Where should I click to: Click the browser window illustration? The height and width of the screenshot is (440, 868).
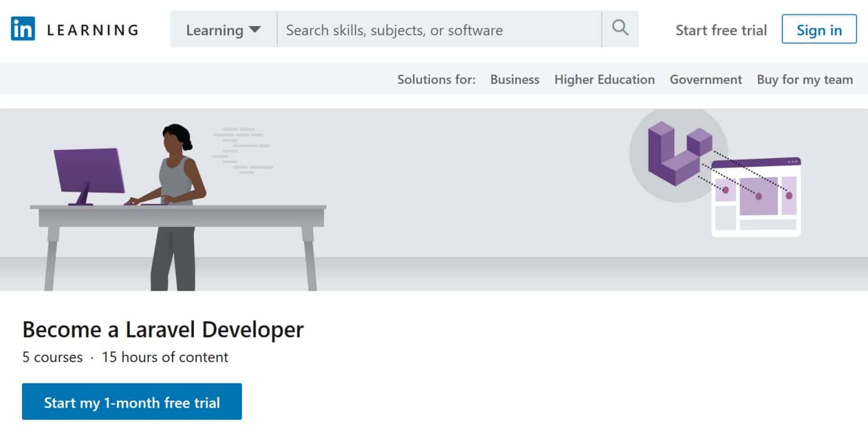pos(755,197)
